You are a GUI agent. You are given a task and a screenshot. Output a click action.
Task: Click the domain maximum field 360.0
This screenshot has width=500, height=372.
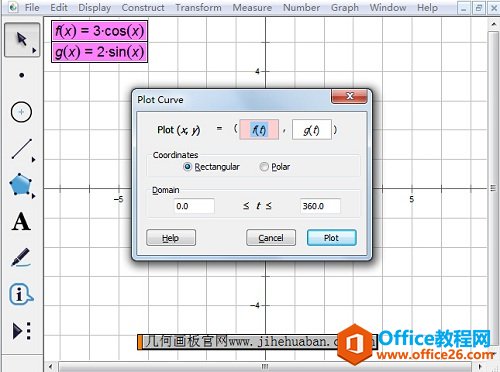coord(320,206)
